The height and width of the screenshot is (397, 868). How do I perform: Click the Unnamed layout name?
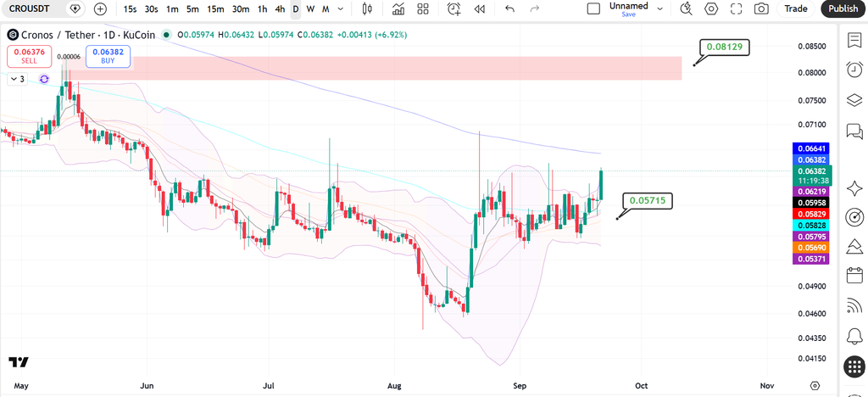click(x=628, y=6)
